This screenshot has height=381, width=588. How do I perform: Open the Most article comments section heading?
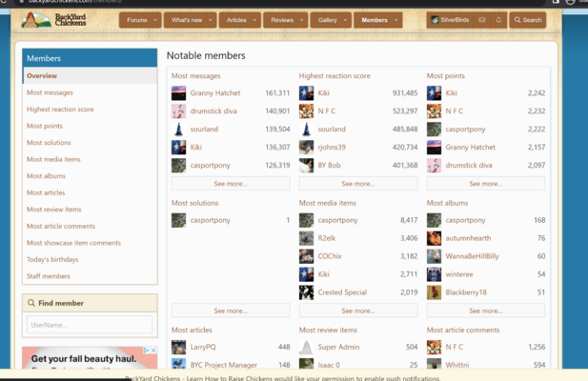(463, 330)
